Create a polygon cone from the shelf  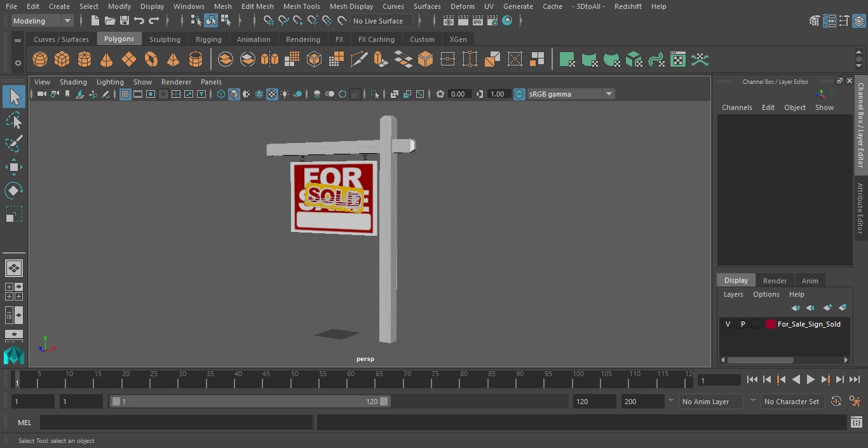[107, 60]
